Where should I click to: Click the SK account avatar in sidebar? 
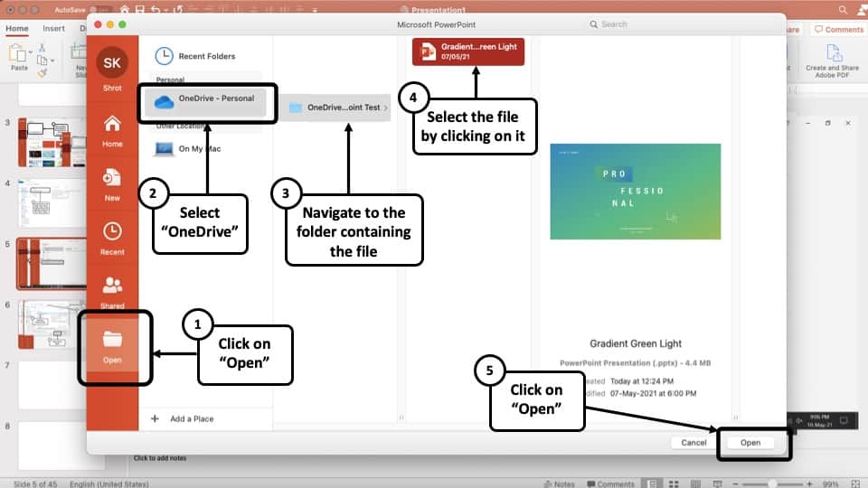click(112, 62)
